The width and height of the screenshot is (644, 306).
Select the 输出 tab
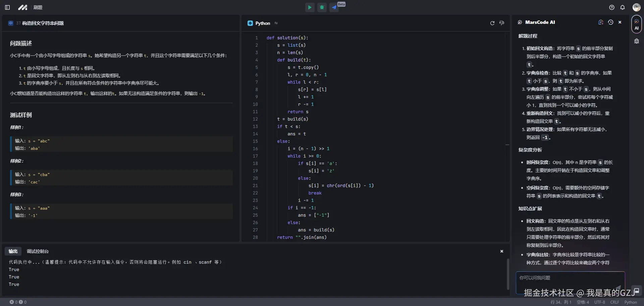coord(13,251)
